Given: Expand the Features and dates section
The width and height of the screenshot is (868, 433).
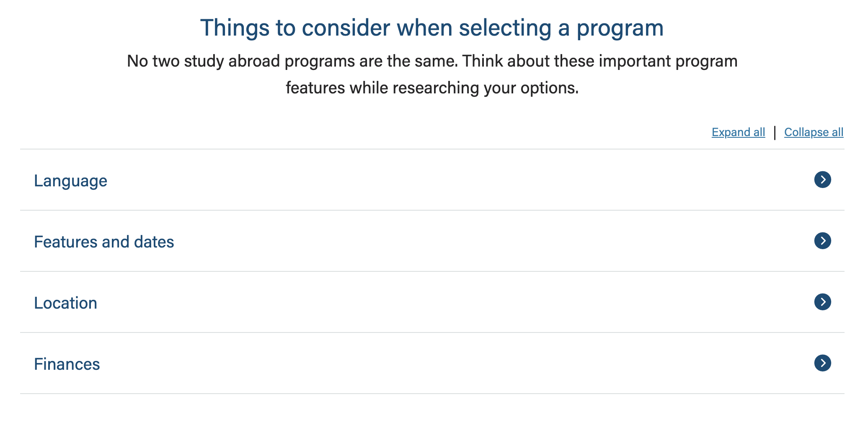Looking at the screenshot, I should click(431, 241).
